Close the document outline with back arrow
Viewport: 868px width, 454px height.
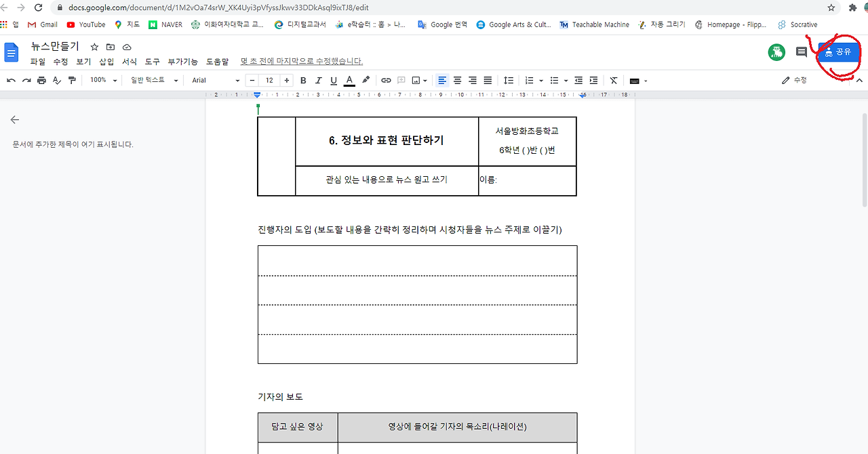point(15,120)
